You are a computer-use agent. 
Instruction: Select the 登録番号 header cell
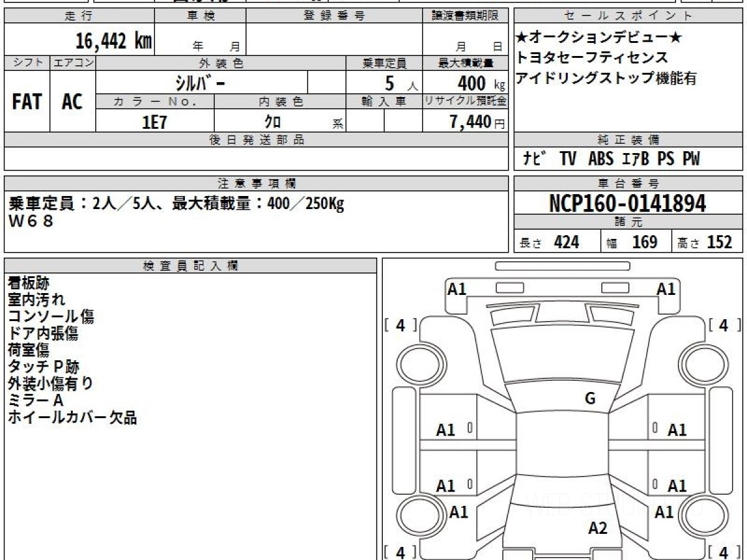click(334, 16)
